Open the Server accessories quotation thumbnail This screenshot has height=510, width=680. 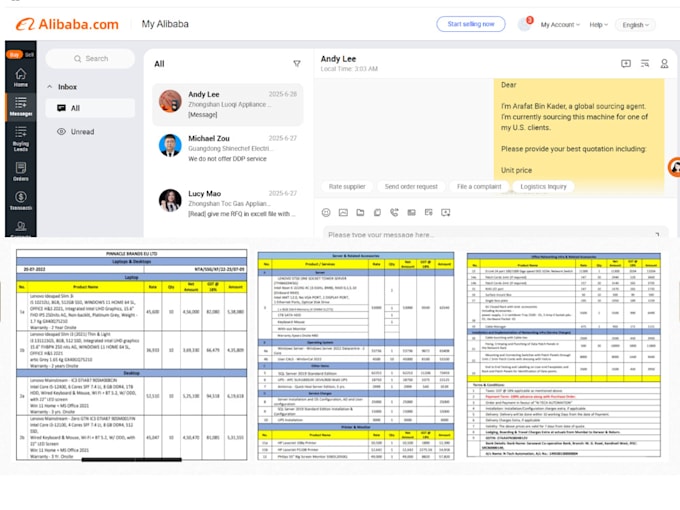356,356
